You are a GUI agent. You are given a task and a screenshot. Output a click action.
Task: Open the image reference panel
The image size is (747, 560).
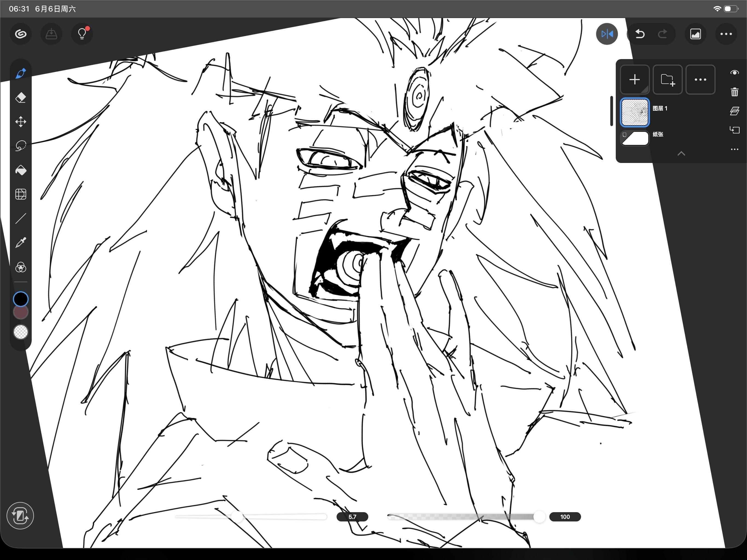[695, 34]
